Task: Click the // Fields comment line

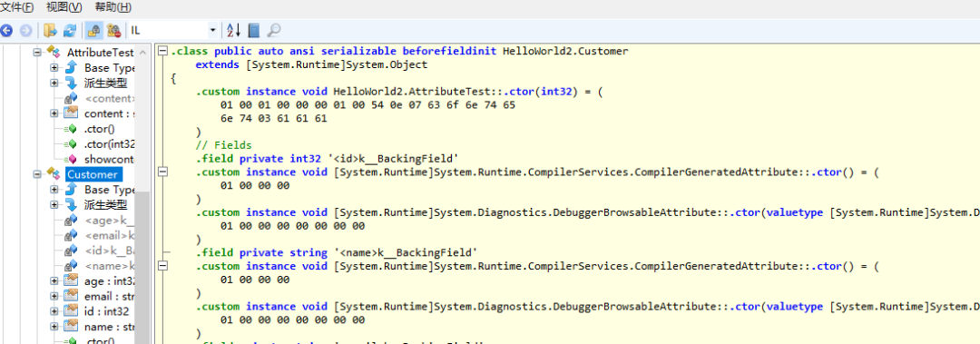Action: point(224,145)
